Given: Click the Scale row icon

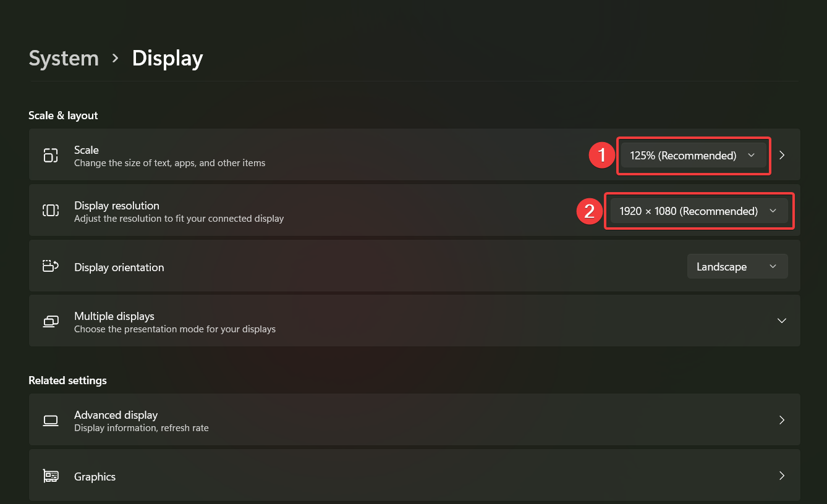Looking at the screenshot, I should [x=51, y=155].
